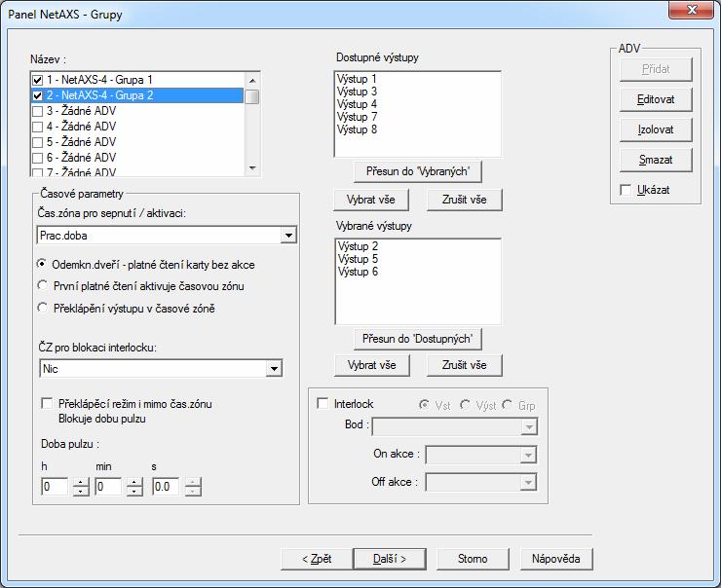The height and width of the screenshot is (588, 721).
Task: Select the '1 - NetAXS-4 - Grupa 1' row text
Action: (99, 80)
